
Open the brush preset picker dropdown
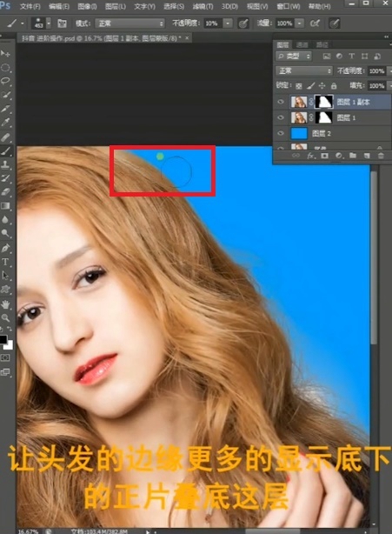coord(49,23)
